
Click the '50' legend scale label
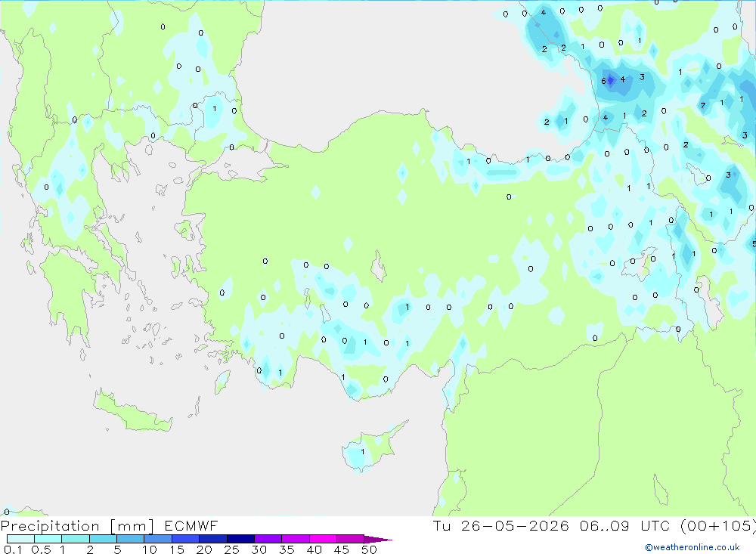(369, 549)
